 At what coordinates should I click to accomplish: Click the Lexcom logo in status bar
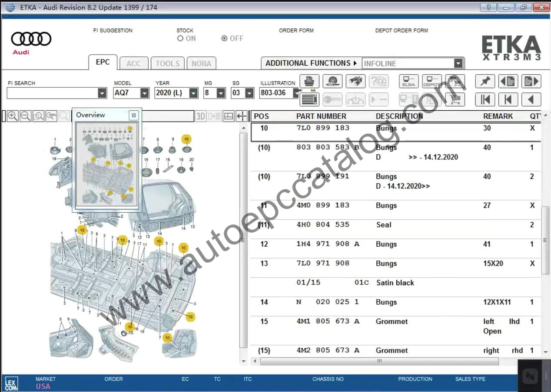tap(11, 383)
